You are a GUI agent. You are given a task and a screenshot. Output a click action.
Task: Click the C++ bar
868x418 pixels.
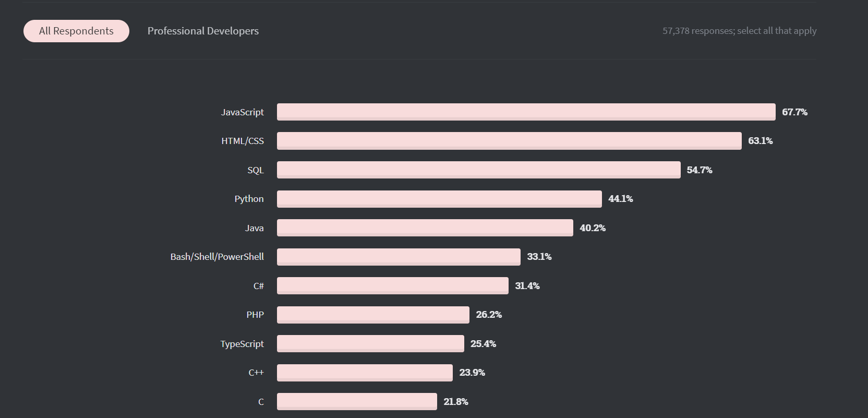(x=365, y=373)
